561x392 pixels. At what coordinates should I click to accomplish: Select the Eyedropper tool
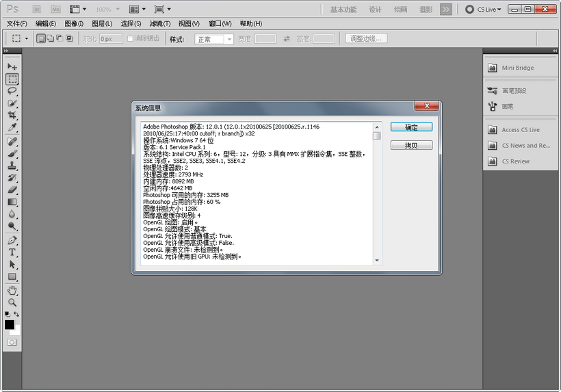point(12,127)
